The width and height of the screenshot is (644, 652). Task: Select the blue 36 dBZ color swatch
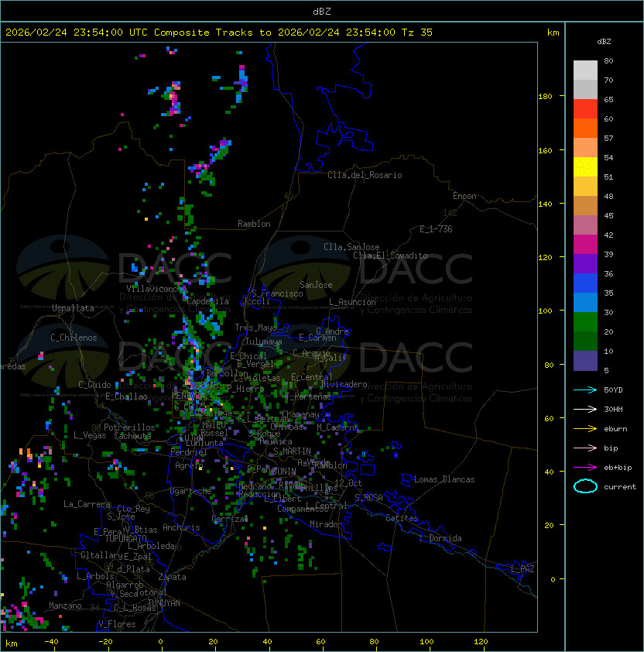tap(585, 283)
